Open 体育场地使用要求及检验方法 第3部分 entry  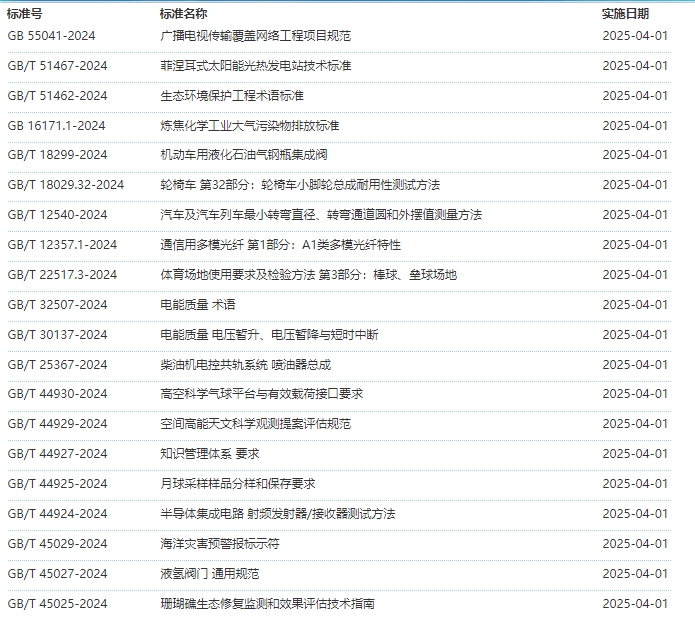pyautogui.click(x=308, y=275)
